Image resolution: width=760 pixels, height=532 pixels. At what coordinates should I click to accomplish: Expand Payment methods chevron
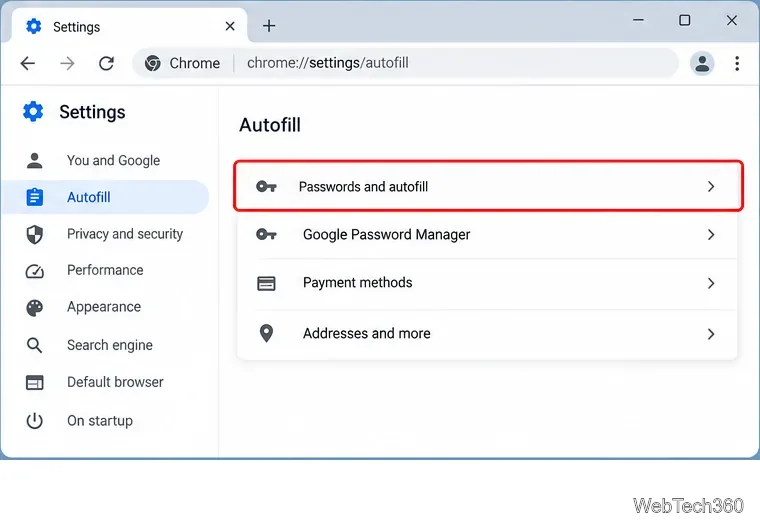click(x=711, y=283)
